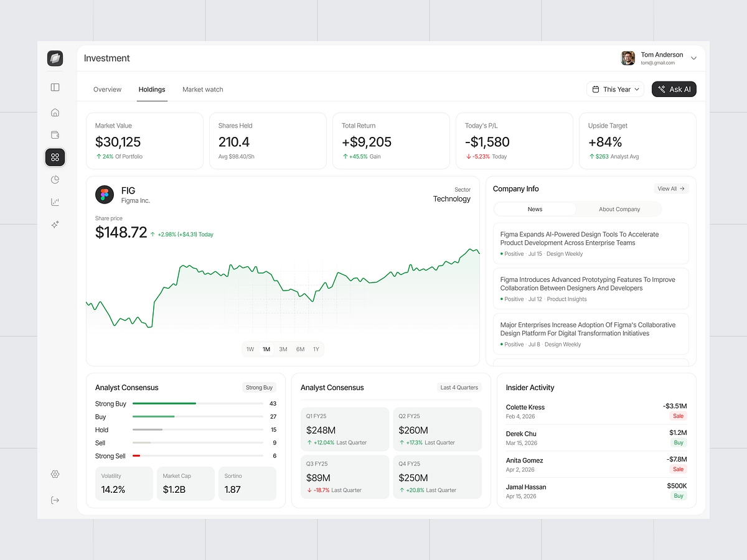Click the Ask AI button
Image resolution: width=747 pixels, height=560 pixels.
[x=674, y=90]
